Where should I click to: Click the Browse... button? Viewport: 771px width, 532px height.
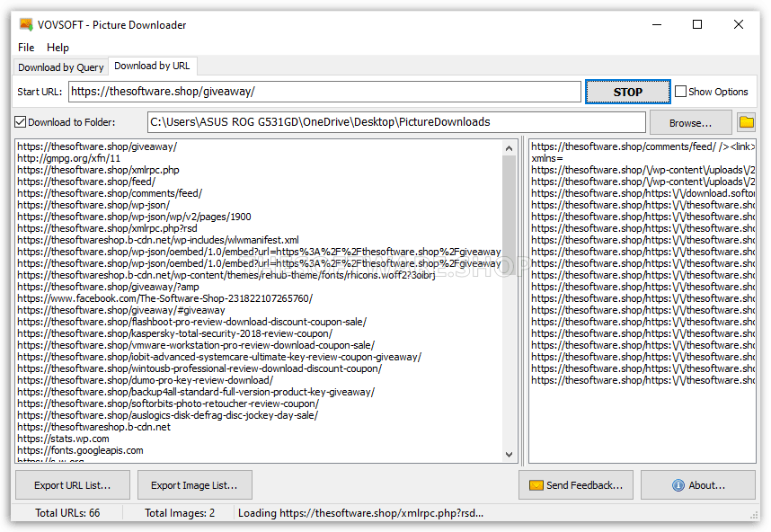click(690, 123)
